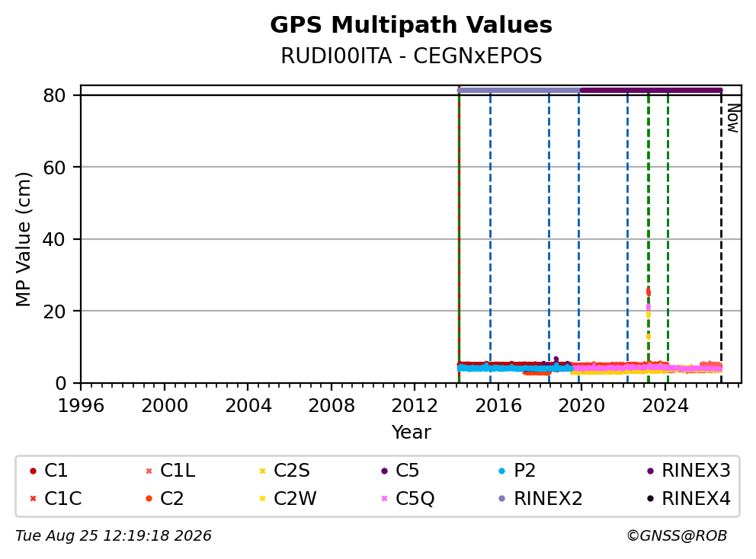This screenshot has height=559, width=756.
Task: Click the RINEX4 legend entry
Action: (688, 498)
